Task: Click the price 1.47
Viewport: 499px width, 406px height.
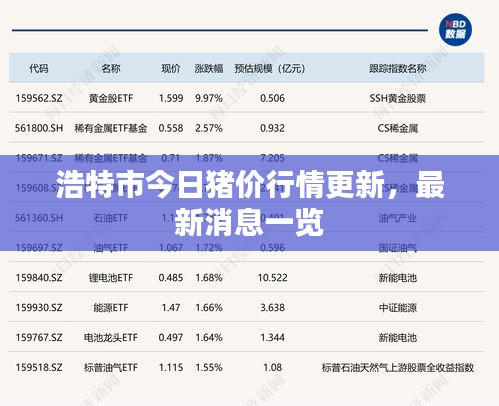Action: pyautogui.click(x=171, y=308)
